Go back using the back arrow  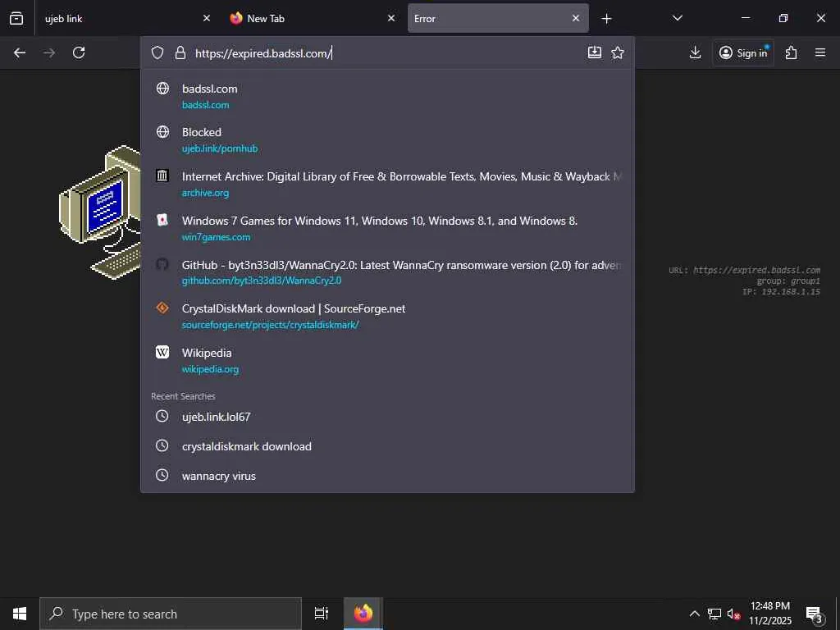(20, 52)
